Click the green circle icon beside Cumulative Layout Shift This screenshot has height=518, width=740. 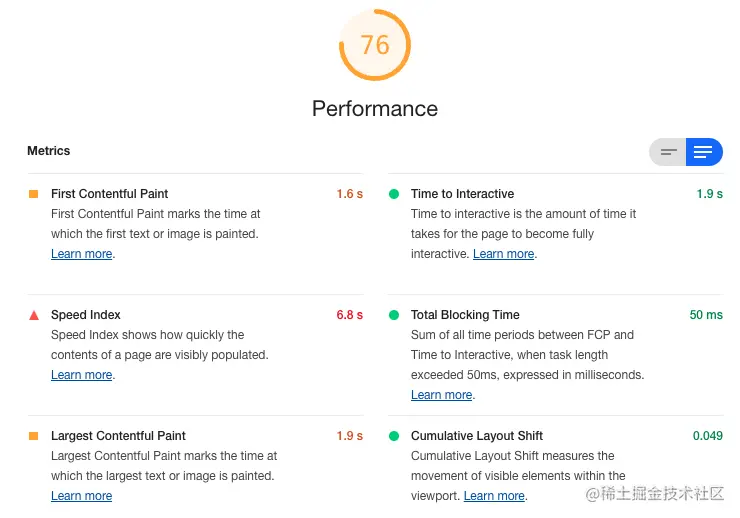(x=394, y=436)
